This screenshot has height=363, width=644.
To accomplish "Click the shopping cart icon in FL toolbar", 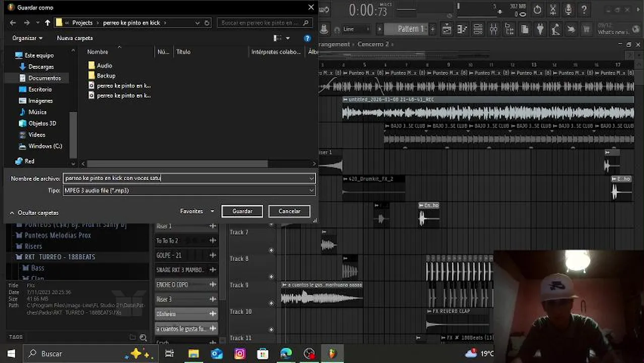I will click(x=586, y=29).
